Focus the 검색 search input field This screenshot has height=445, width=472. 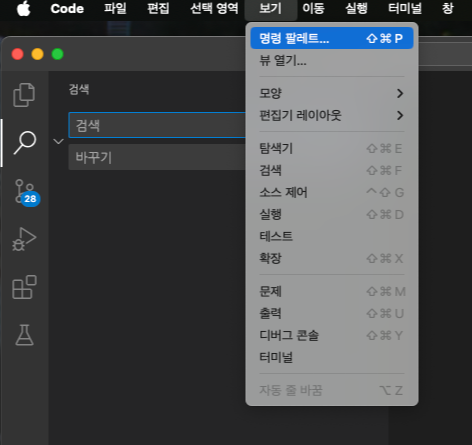click(x=157, y=125)
